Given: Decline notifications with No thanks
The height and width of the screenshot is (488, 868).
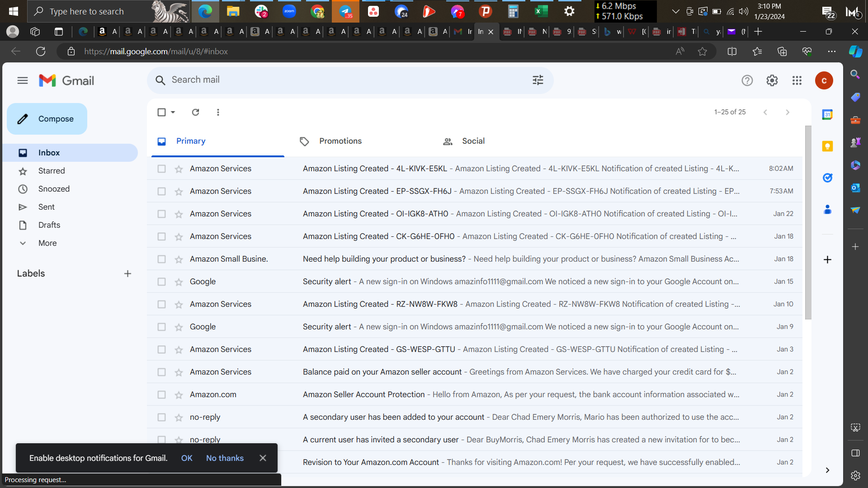Looking at the screenshot, I should click(225, 458).
